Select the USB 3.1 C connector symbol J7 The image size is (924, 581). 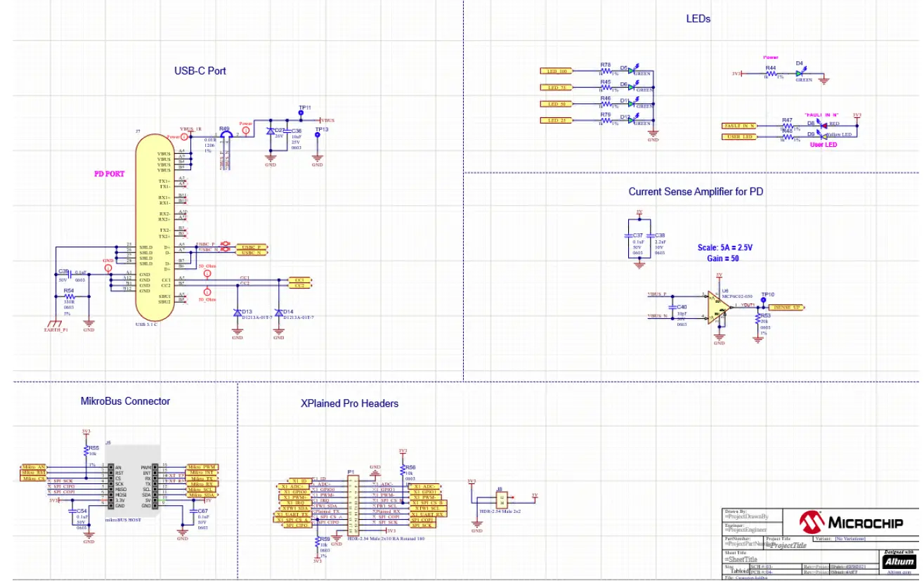click(158, 225)
